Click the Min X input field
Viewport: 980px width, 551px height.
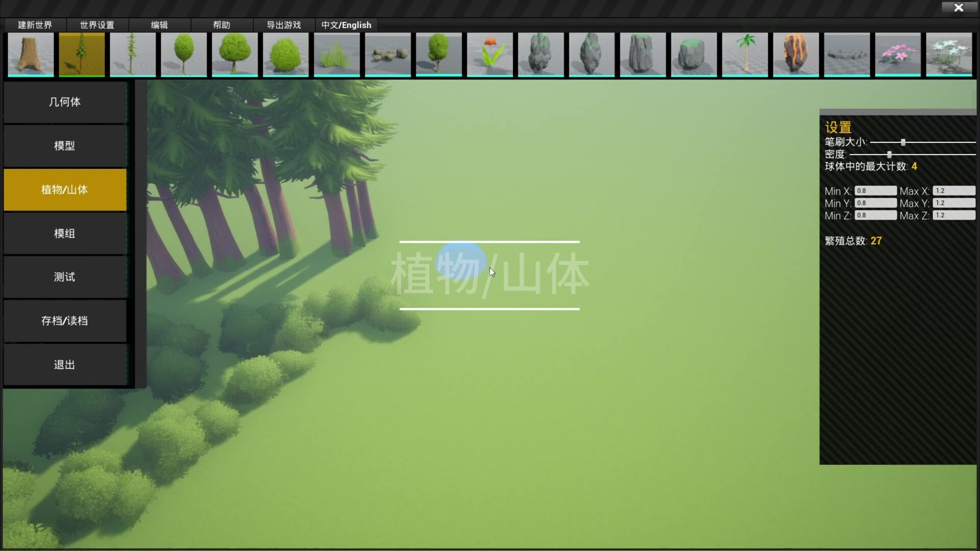pos(875,191)
